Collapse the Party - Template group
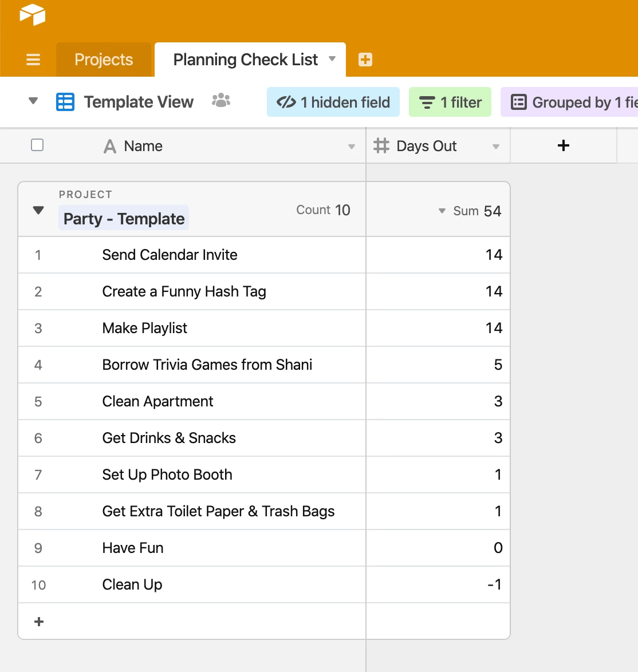 pos(38,209)
